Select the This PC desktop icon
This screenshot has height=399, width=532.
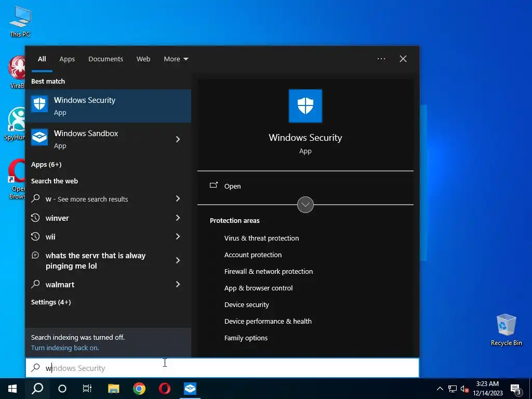coord(20,22)
